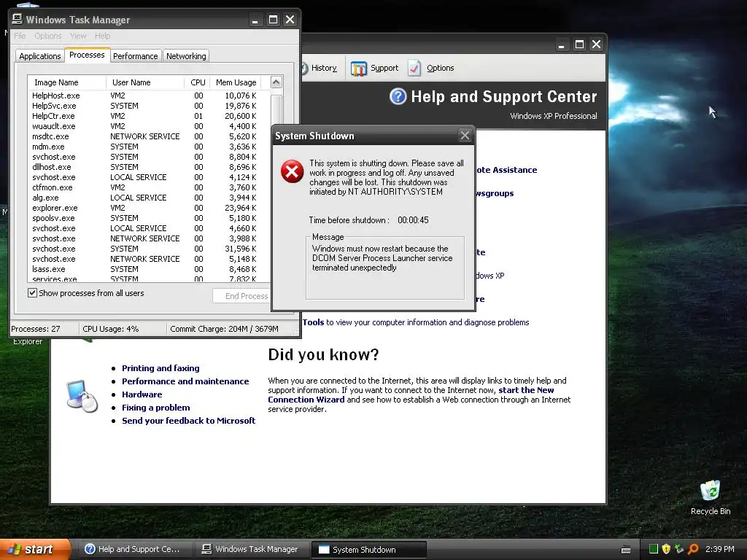
Task: Open the yellow security shield tray icon
Action: 666,549
